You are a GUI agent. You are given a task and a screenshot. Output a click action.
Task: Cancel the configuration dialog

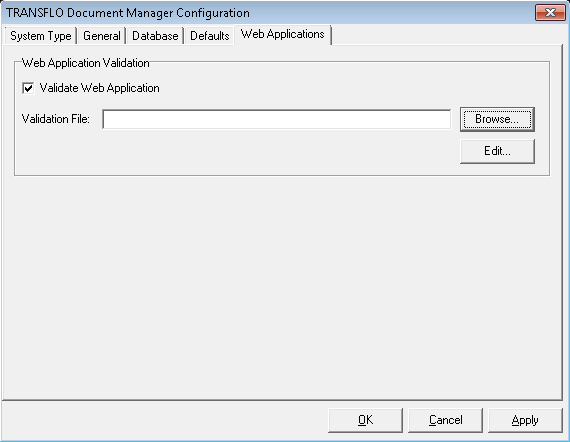[445, 420]
